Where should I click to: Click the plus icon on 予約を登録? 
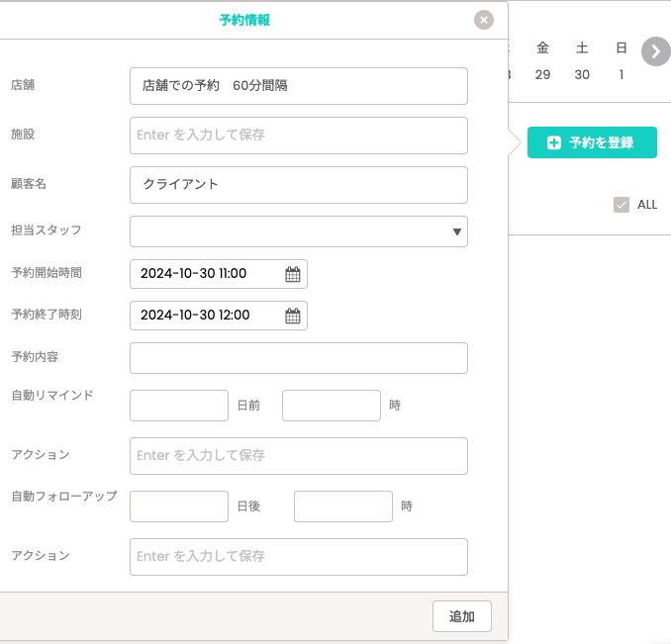pos(554,142)
